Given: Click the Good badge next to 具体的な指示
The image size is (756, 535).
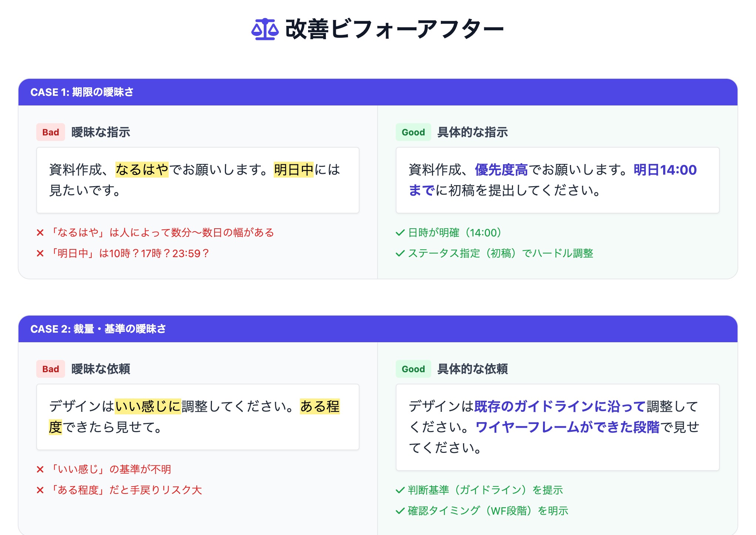Looking at the screenshot, I should coord(413,132).
